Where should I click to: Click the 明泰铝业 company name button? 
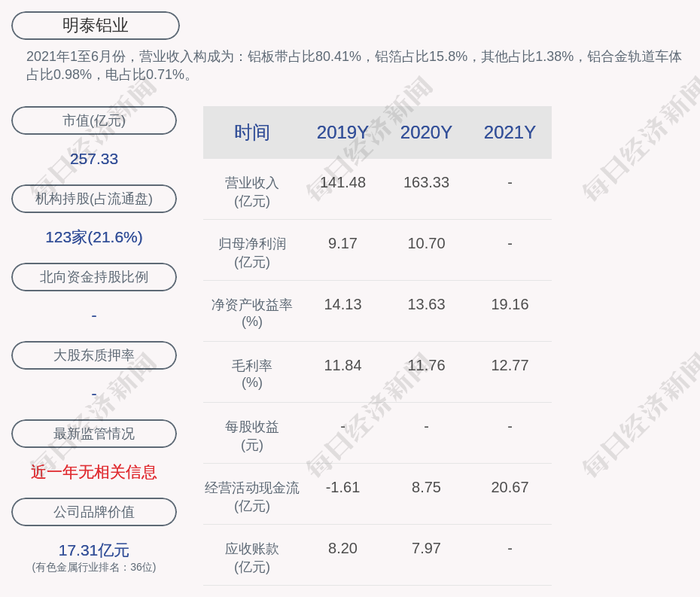95,26
